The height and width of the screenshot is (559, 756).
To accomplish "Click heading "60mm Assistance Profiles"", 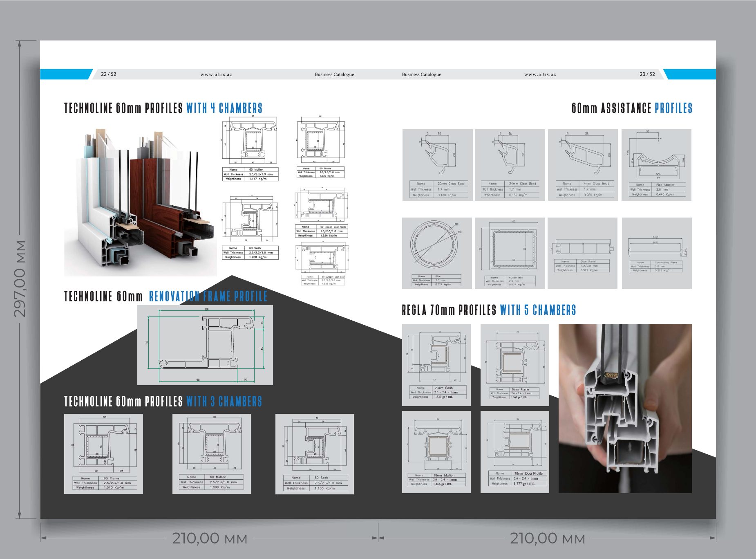I will click(632, 108).
